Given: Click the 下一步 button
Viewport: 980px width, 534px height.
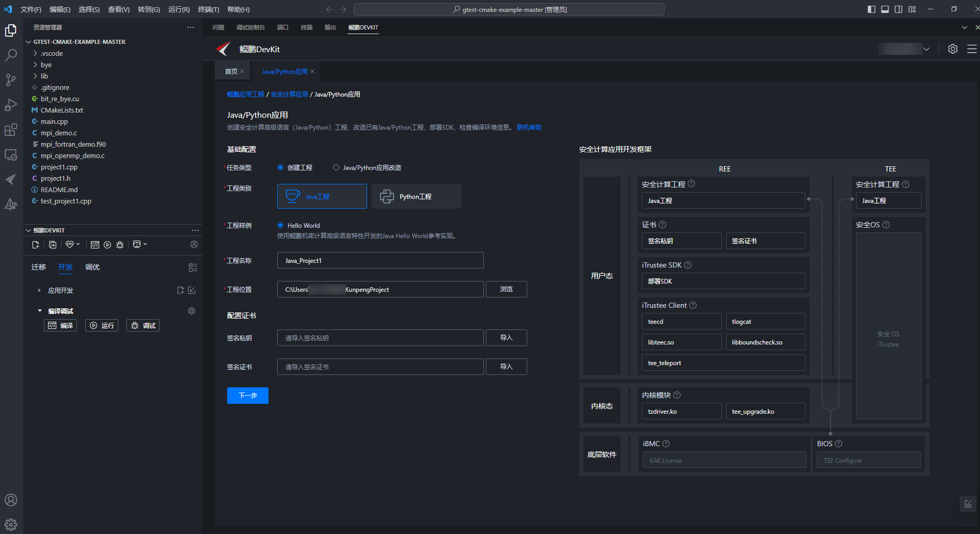Looking at the screenshot, I should [x=248, y=396].
